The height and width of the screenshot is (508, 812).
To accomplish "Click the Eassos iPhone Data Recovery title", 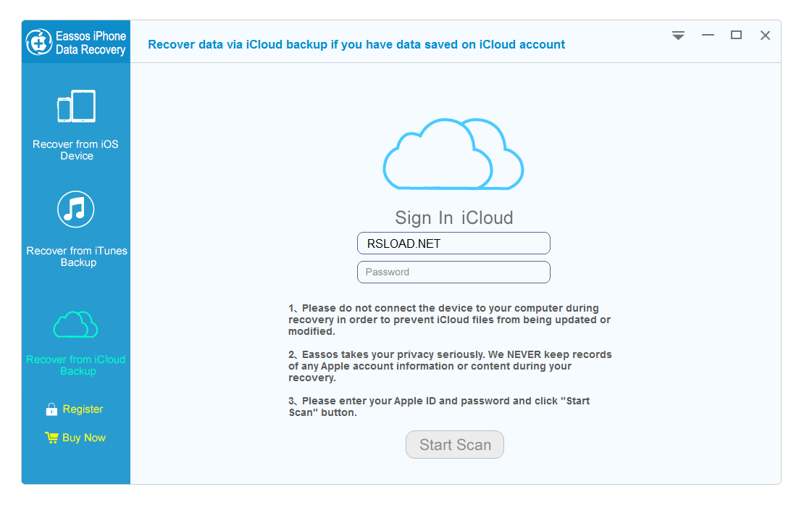I will click(x=91, y=43).
